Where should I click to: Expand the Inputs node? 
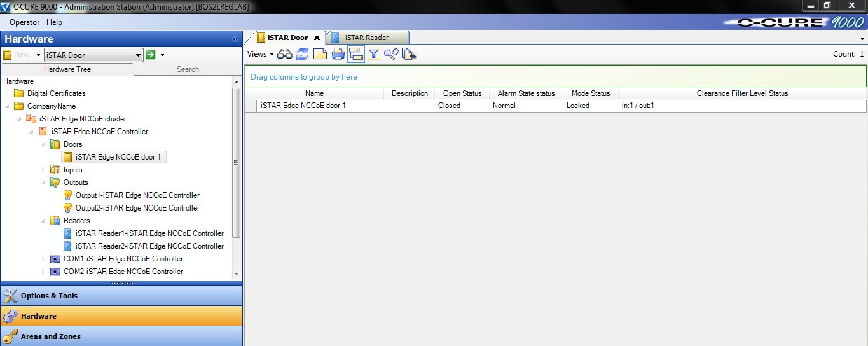click(x=44, y=170)
